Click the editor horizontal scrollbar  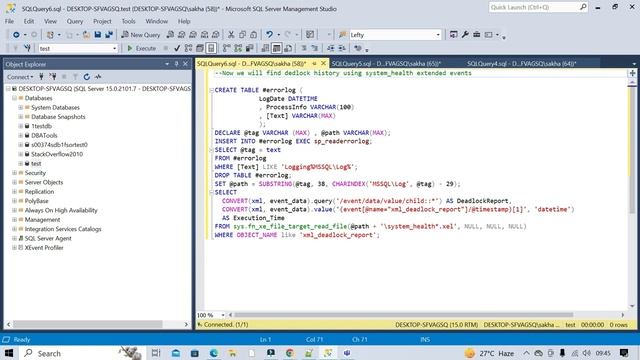pos(403,315)
